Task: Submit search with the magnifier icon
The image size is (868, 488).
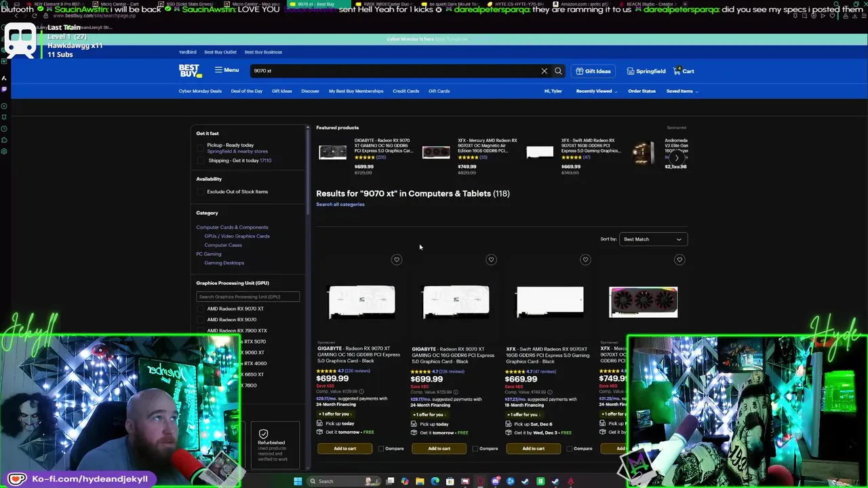Action: click(x=558, y=70)
